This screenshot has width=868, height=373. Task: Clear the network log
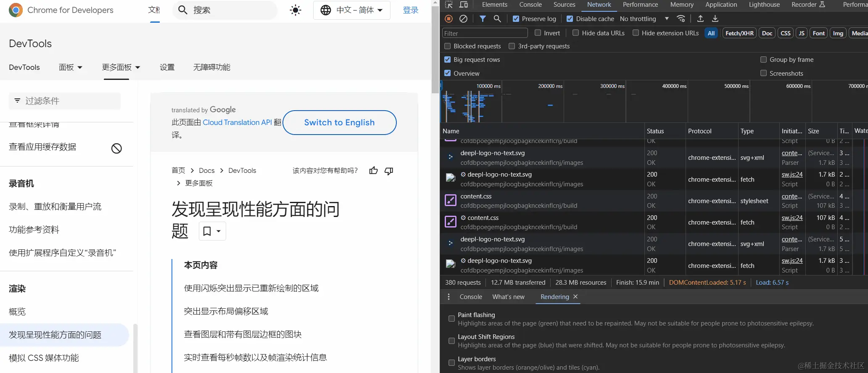click(x=463, y=19)
